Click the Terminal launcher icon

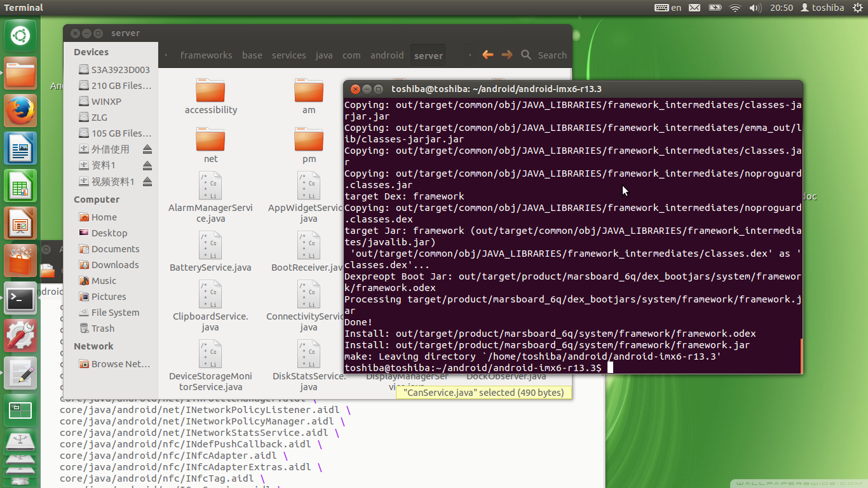point(20,298)
